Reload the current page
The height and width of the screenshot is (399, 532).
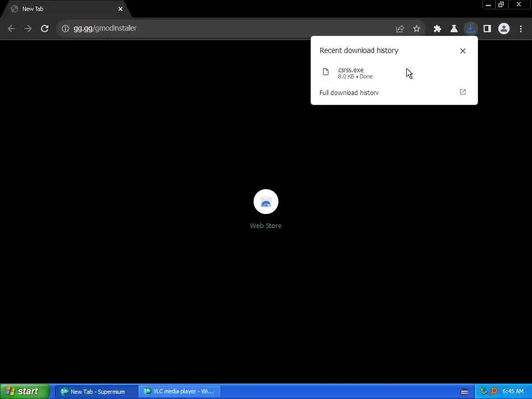[45, 29]
